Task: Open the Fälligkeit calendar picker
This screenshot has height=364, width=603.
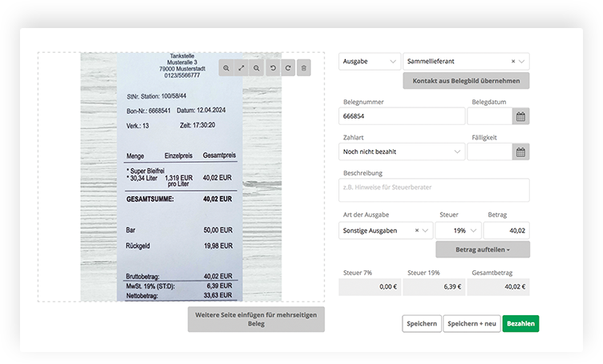Action: 520,152
